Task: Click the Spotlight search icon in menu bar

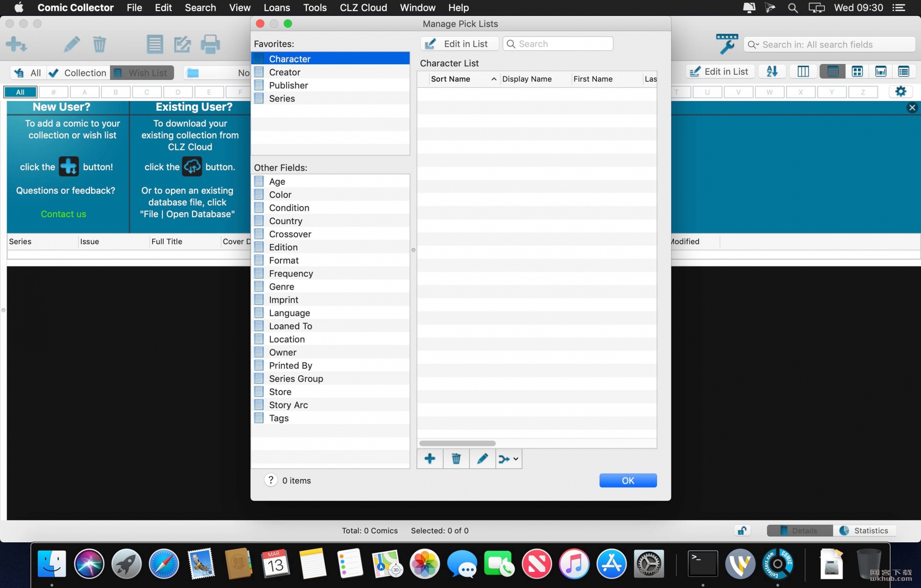Action: (793, 8)
